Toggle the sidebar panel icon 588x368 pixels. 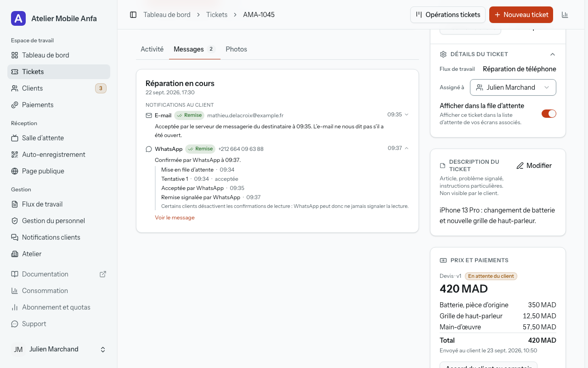(133, 15)
